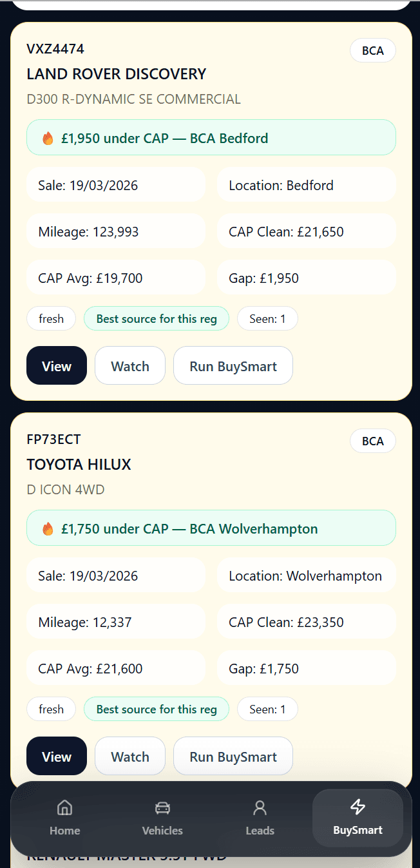Click the BuySmart lightning bolt icon
420x868 pixels.
coord(358,805)
